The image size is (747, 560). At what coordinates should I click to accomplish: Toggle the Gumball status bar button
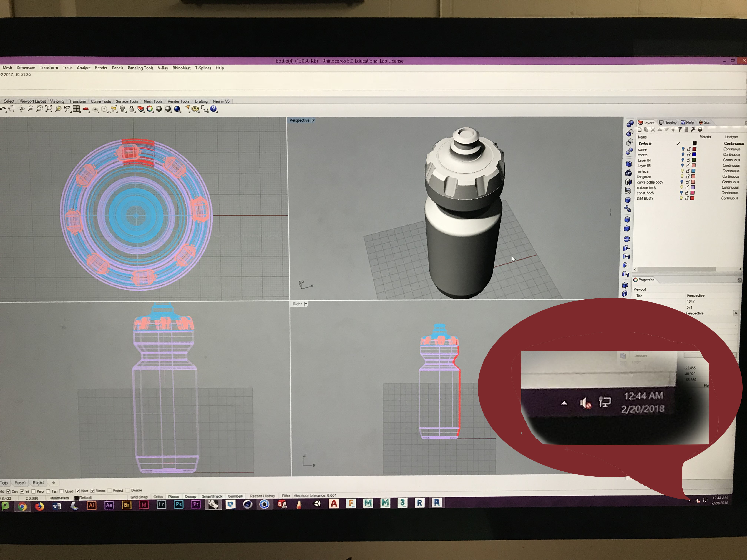click(235, 496)
